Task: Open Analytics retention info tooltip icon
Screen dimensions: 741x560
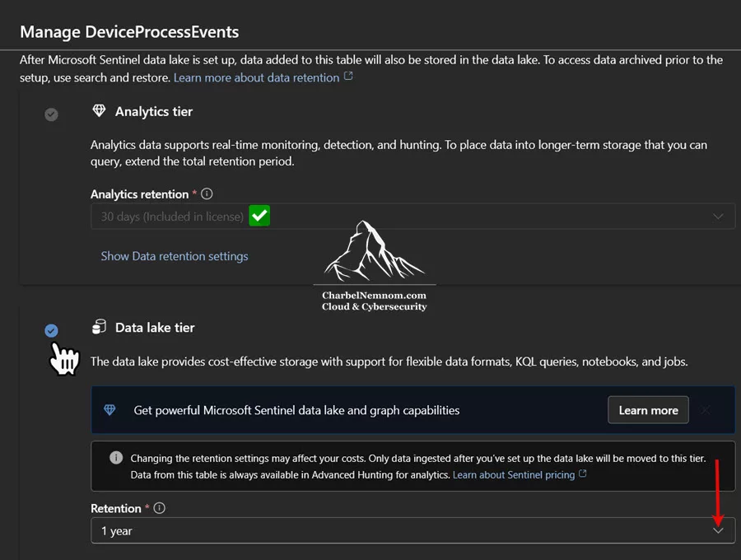Action: click(x=207, y=194)
